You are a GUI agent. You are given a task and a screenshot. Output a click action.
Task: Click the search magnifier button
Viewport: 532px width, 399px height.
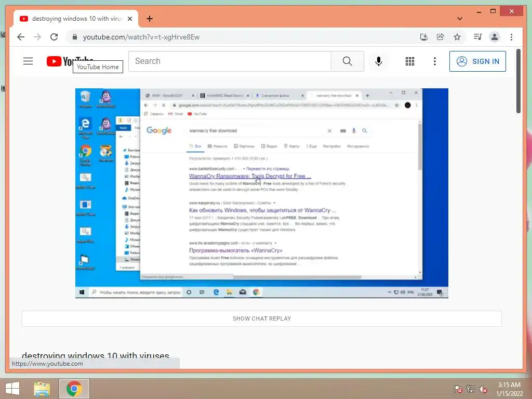(x=347, y=61)
